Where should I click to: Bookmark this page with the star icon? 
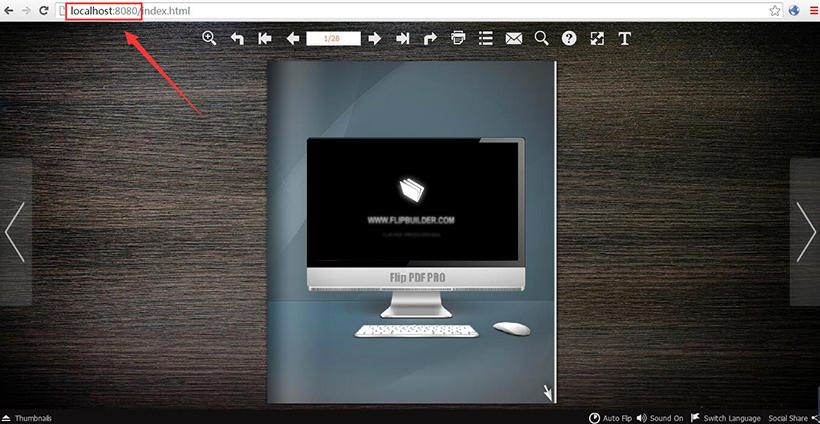coord(775,10)
